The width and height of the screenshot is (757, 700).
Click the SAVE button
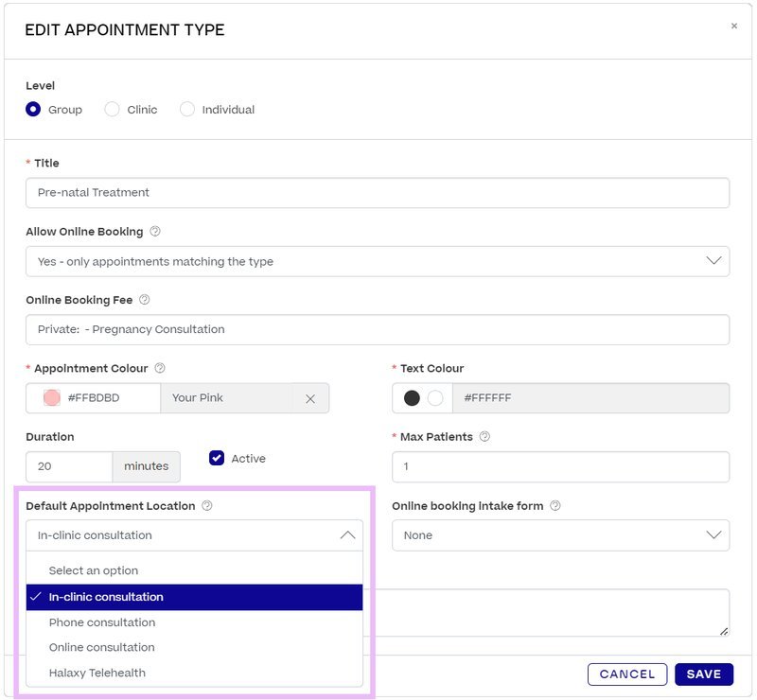704,674
